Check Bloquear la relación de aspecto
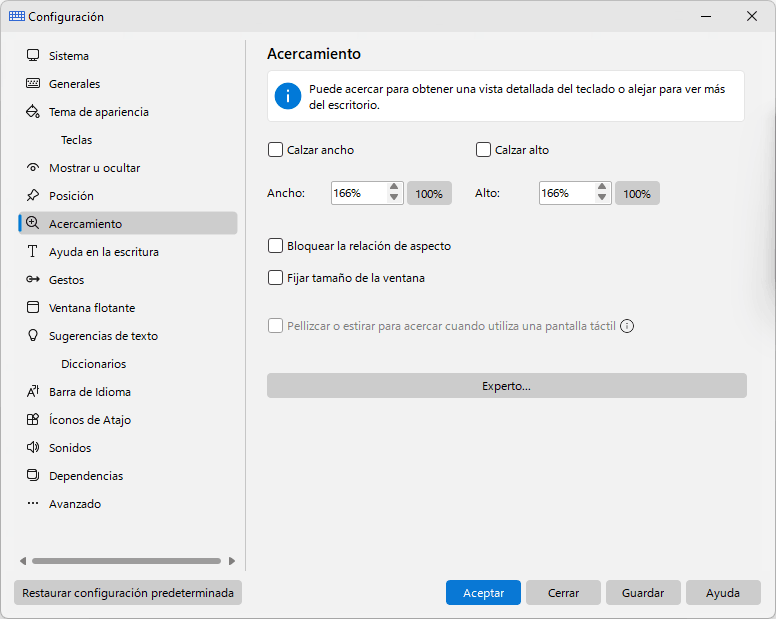The height and width of the screenshot is (619, 776). click(275, 246)
